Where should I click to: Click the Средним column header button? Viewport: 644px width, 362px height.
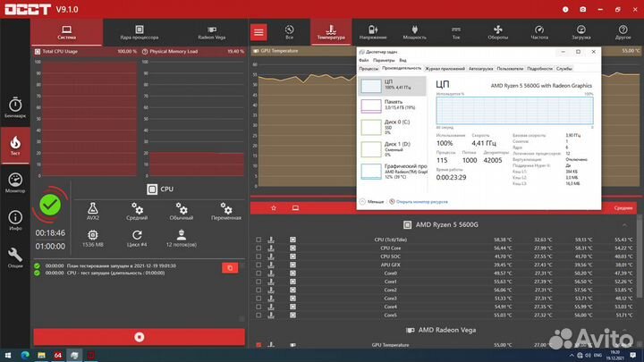[623, 208]
